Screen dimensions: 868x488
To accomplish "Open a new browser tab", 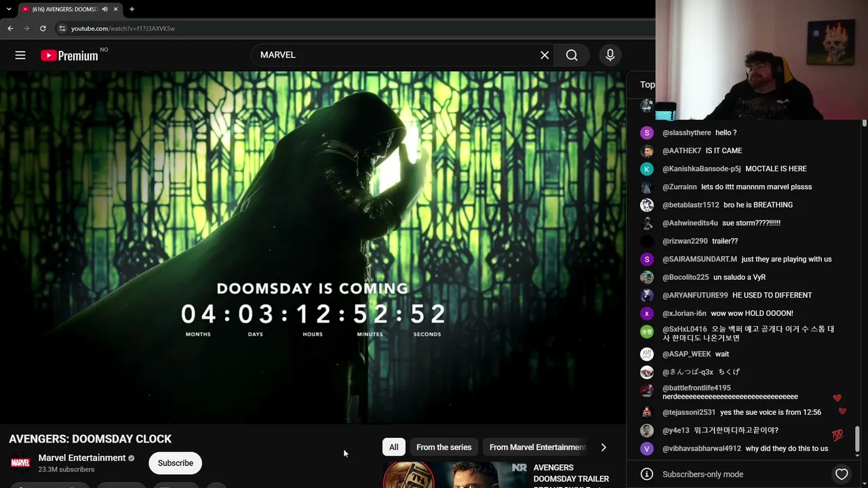I will 132,9.
